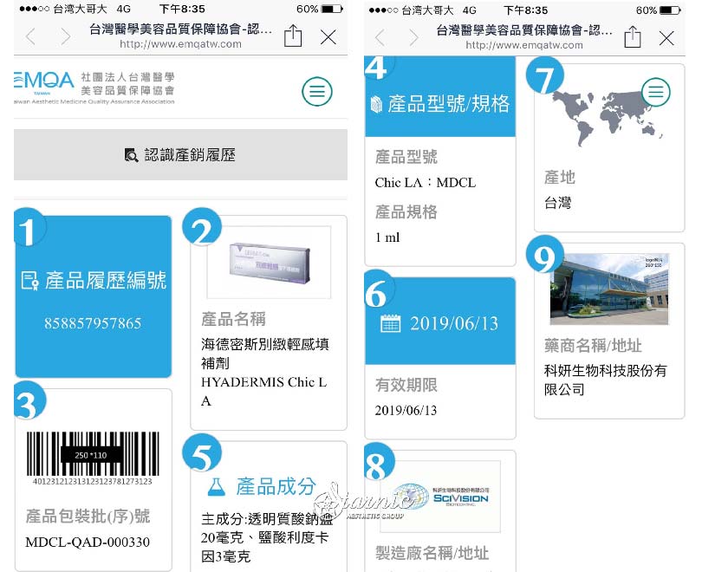Click the document icon beside 產品型號/規格
728x572 pixels.
click(x=376, y=104)
